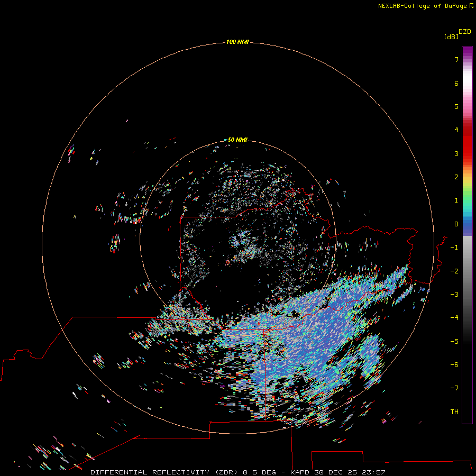The image size is (476, 476).
Task: Click the 4 value on the color scale
Action: [456, 130]
